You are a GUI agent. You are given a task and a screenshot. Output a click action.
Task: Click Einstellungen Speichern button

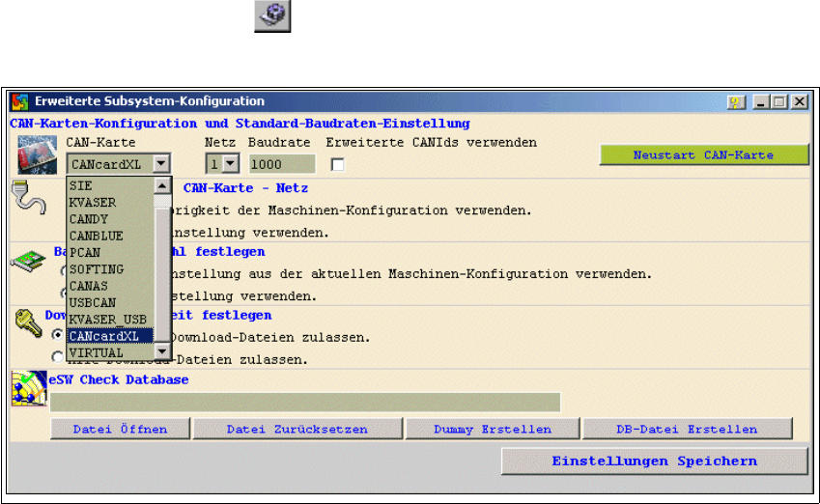pyautogui.click(x=654, y=462)
